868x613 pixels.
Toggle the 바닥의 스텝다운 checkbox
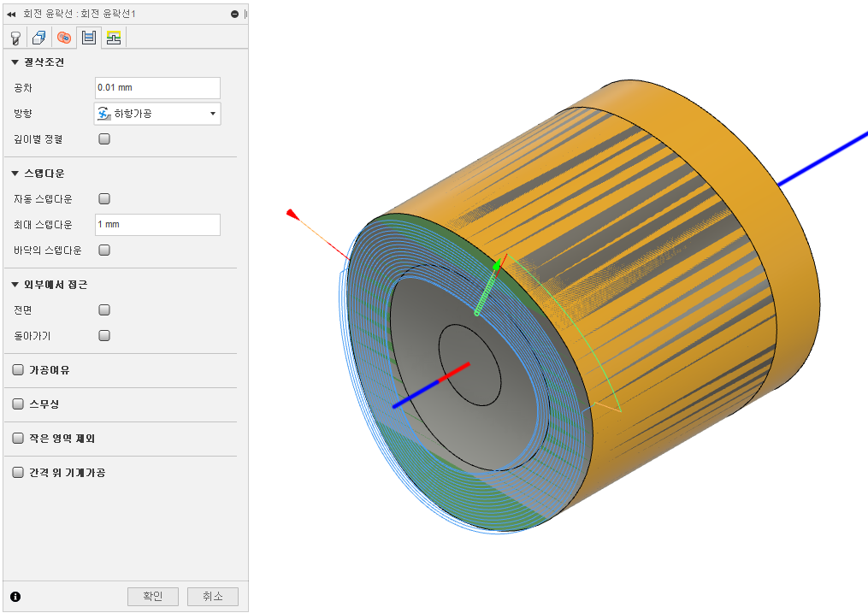[104, 250]
